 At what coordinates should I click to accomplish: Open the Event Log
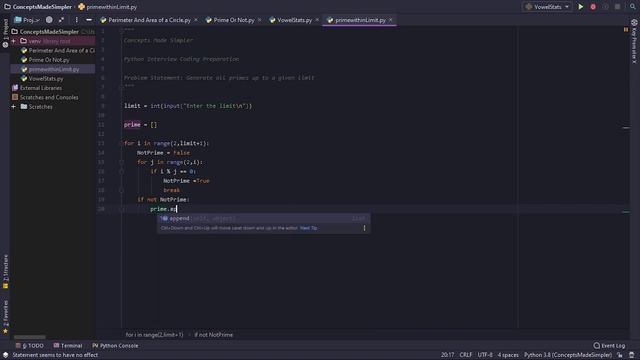[x=609, y=346]
